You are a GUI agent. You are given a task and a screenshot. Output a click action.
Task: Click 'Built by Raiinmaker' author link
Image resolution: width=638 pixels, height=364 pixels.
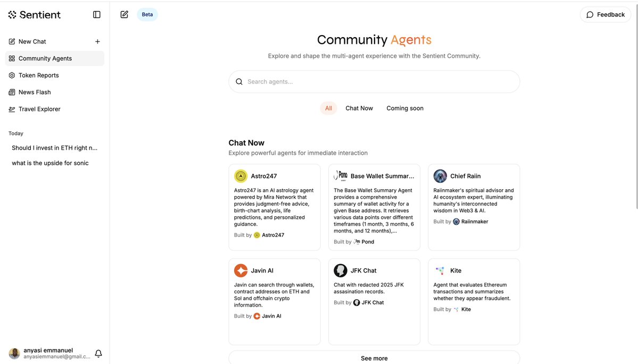(x=461, y=222)
